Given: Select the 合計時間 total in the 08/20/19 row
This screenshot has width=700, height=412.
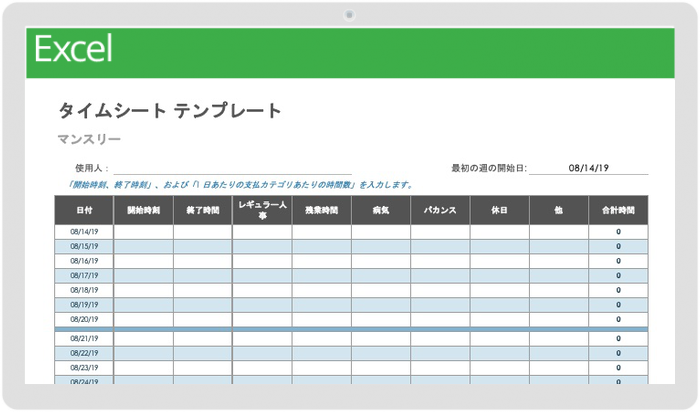Looking at the screenshot, I should click(x=618, y=319).
